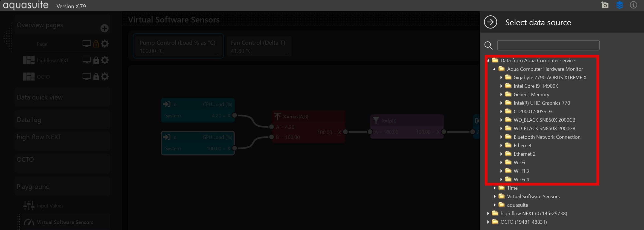The height and width of the screenshot is (230, 644).
Task: Collapse Aqua Computer Hardware Monitor node
Action: click(x=494, y=69)
